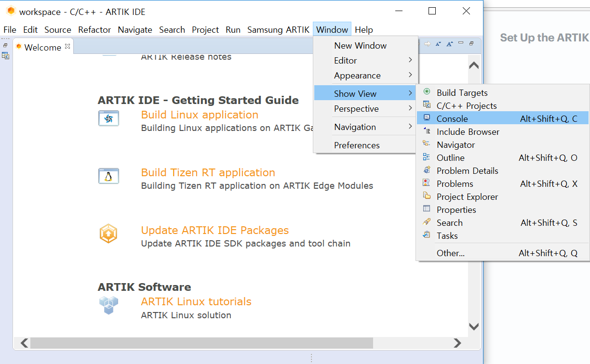590x364 pixels.
Task: Click the 'ARTIK IDE - Getting Started Guide' heading
Action: click(198, 100)
